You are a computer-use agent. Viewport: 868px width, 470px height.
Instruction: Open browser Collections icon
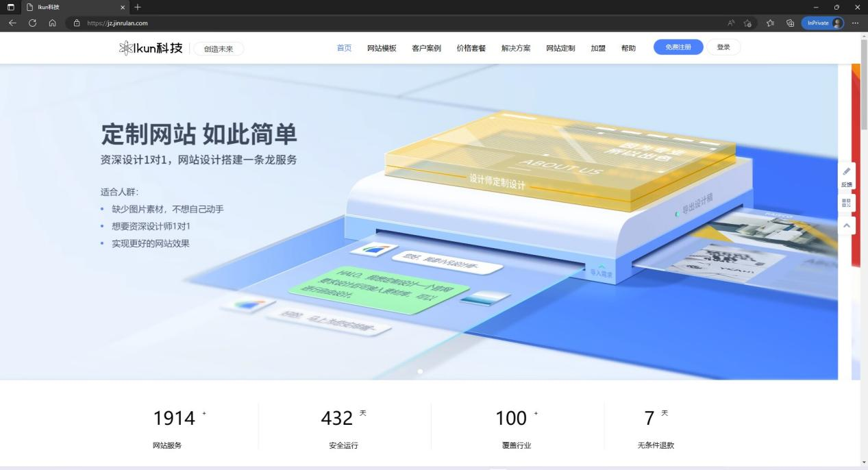(x=790, y=23)
